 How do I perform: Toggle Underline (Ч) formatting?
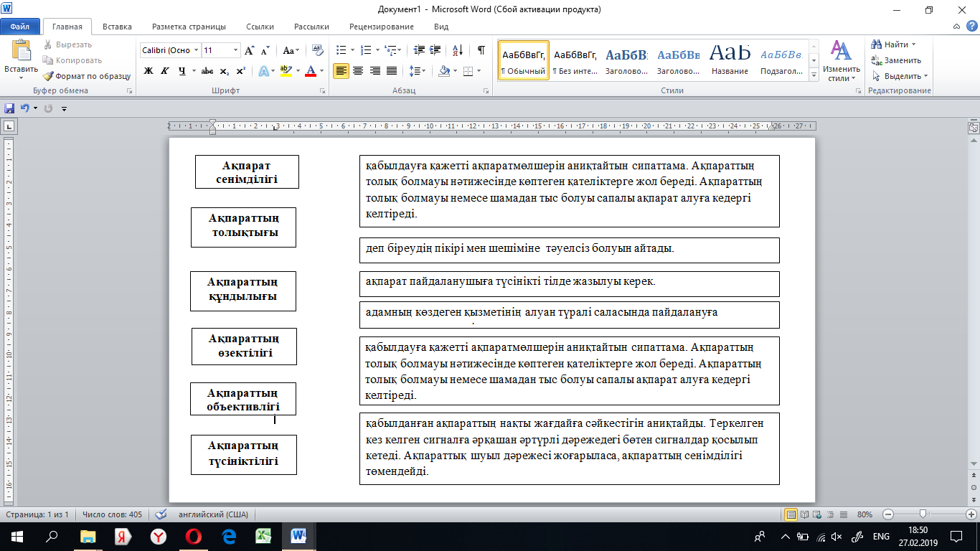[x=182, y=71]
